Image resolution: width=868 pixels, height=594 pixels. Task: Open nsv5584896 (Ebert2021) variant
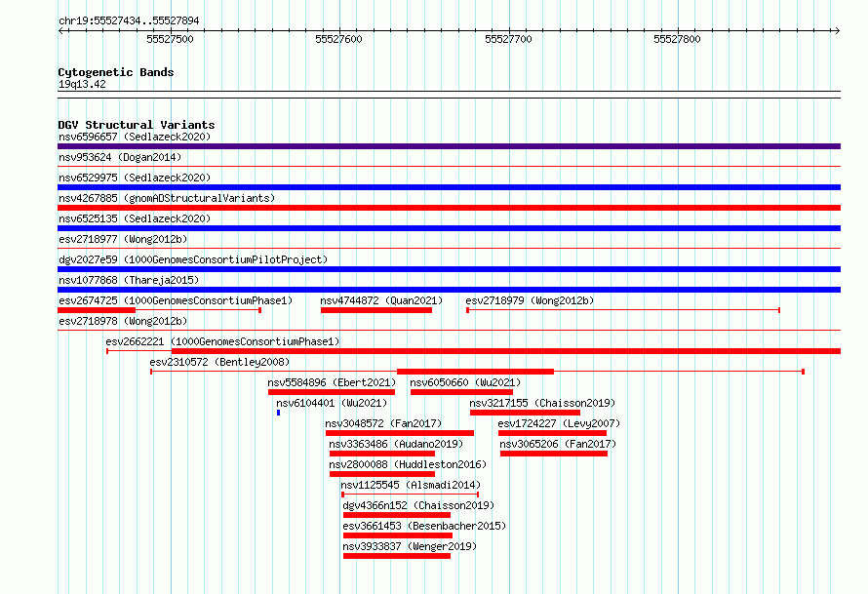point(332,382)
